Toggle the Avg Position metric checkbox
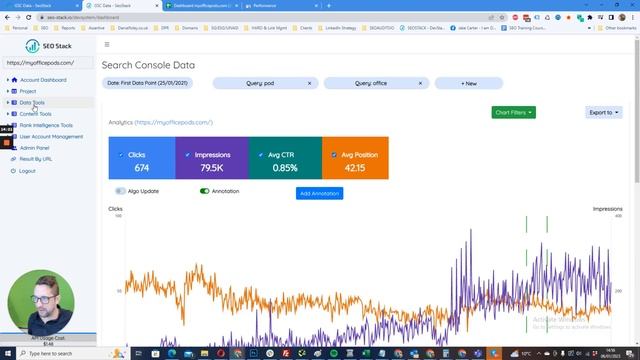This screenshot has width=640, height=360. (x=334, y=155)
